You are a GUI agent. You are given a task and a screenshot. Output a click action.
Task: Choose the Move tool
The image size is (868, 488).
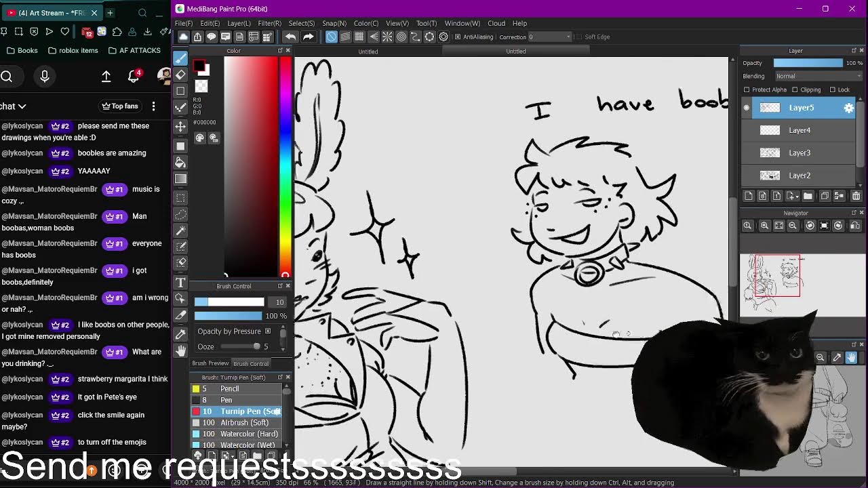pos(180,127)
